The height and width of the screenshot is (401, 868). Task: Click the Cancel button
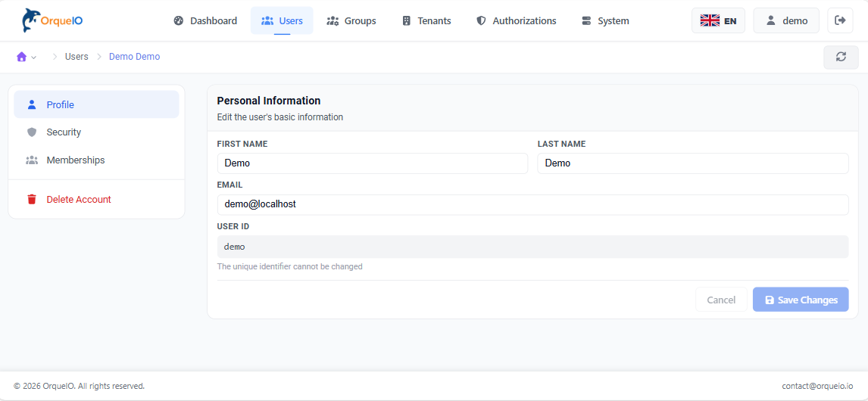click(x=721, y=300)
